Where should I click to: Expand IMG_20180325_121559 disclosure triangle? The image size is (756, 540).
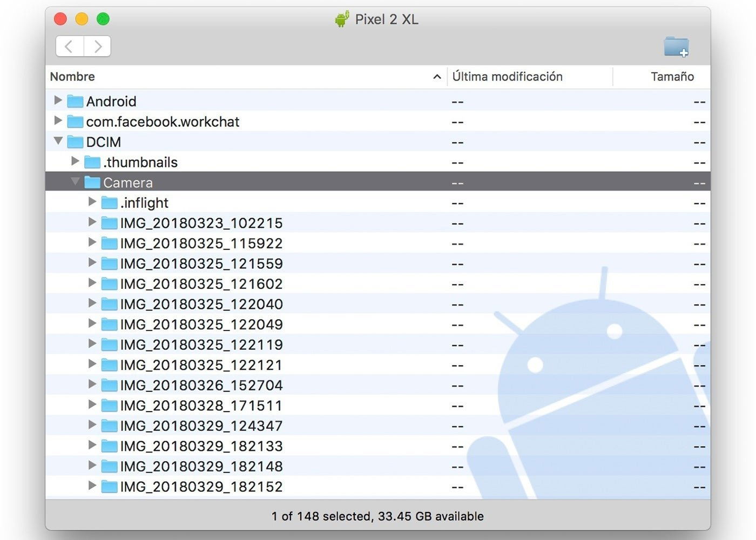pos(92,262)
